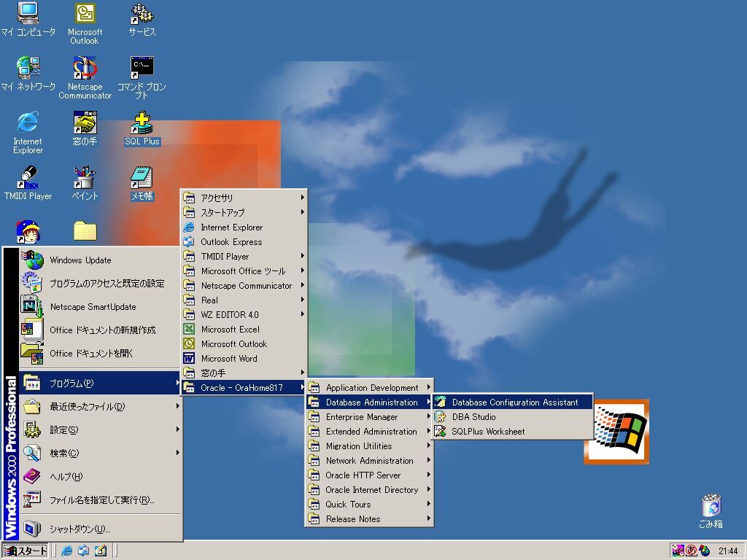Expand Netscape Communicator program group

[244, 286]
